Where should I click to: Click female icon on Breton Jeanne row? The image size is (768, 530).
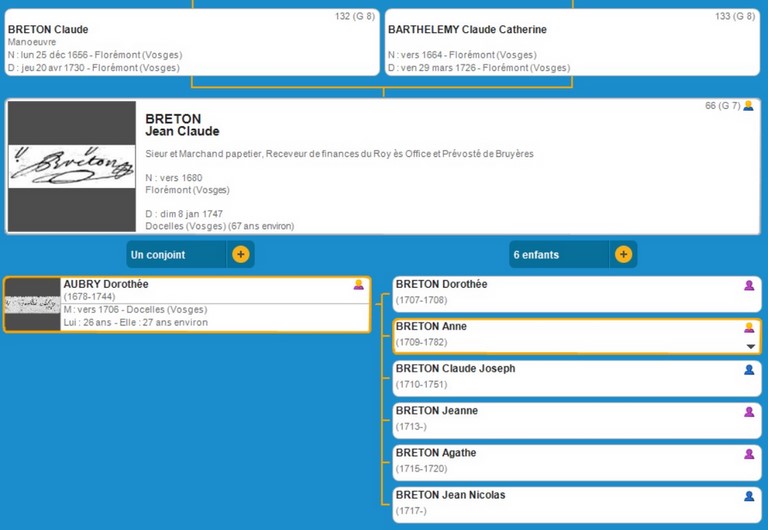(749, 412)
